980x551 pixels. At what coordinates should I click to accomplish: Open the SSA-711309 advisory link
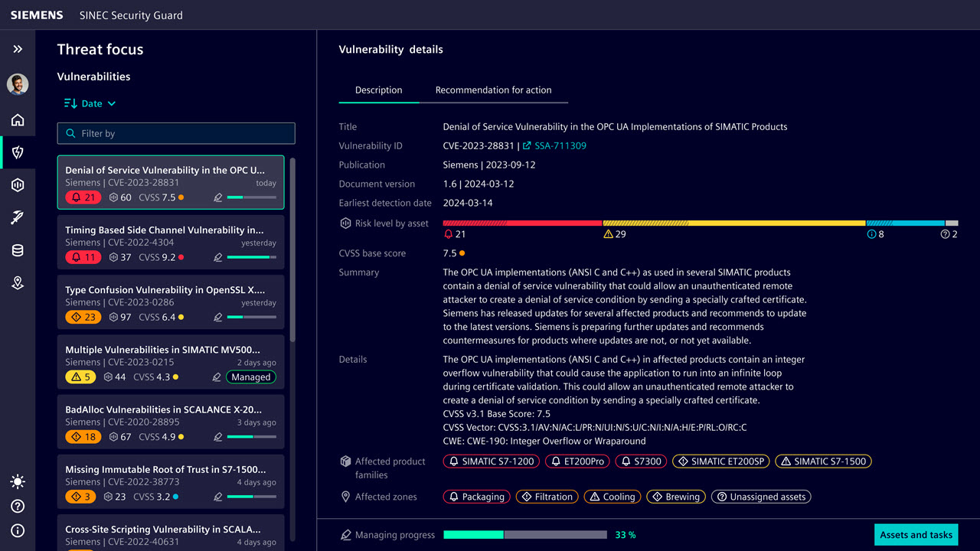554,145
